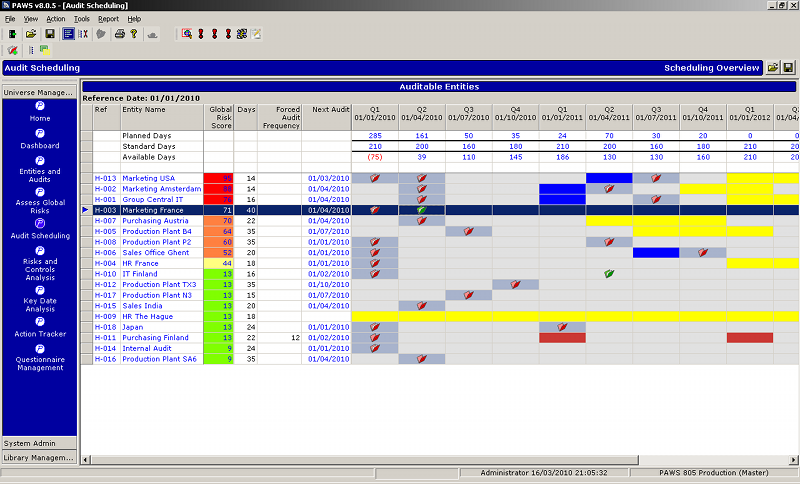Click the Marketing USA audit flag in Q1 2010
Image resolution: width=800 pixels, height=484 pixels.
[375, 178]
